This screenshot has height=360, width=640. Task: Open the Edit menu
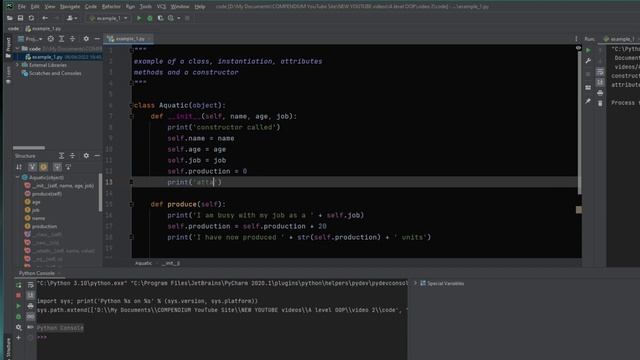coord(35,7)
